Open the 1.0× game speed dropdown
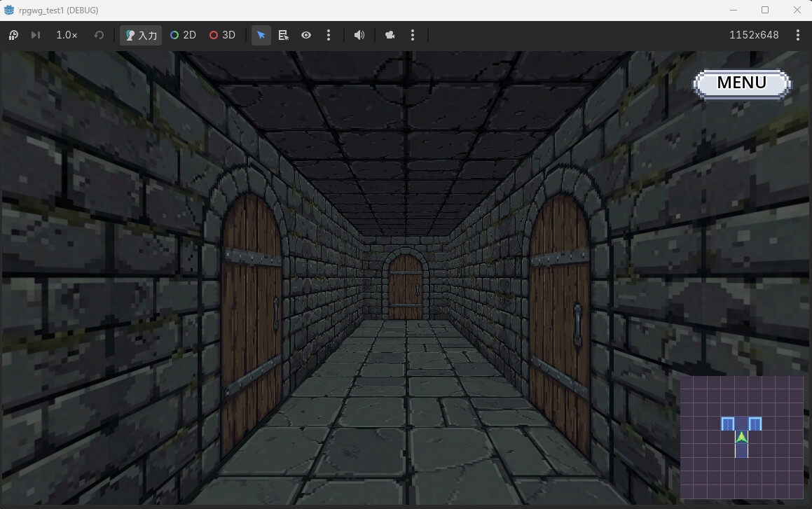The image size is (812, 509). click(x=67, y=35)
